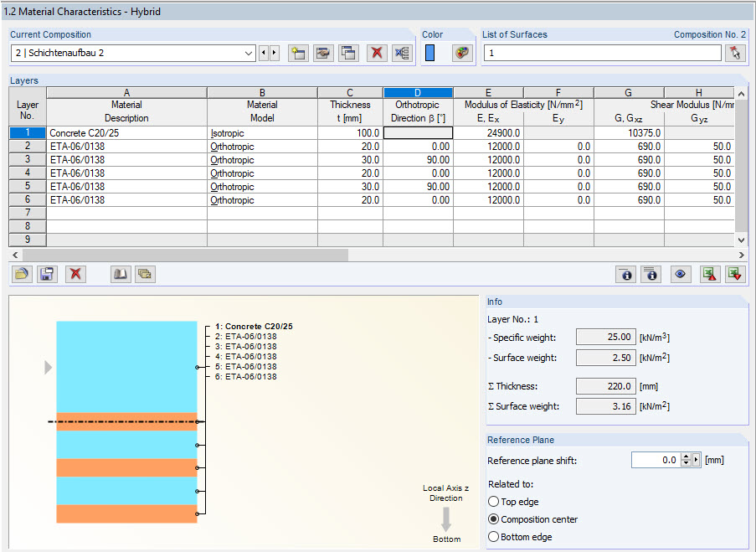Click the '1: Concrete C20/25' diagram label
The image size is (756, 552).
tap(254, 326)
